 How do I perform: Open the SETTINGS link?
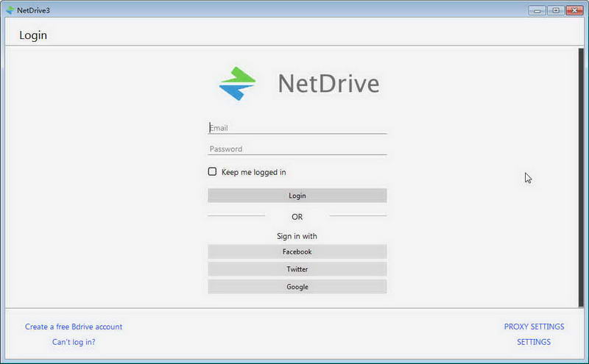coord(534,342)
